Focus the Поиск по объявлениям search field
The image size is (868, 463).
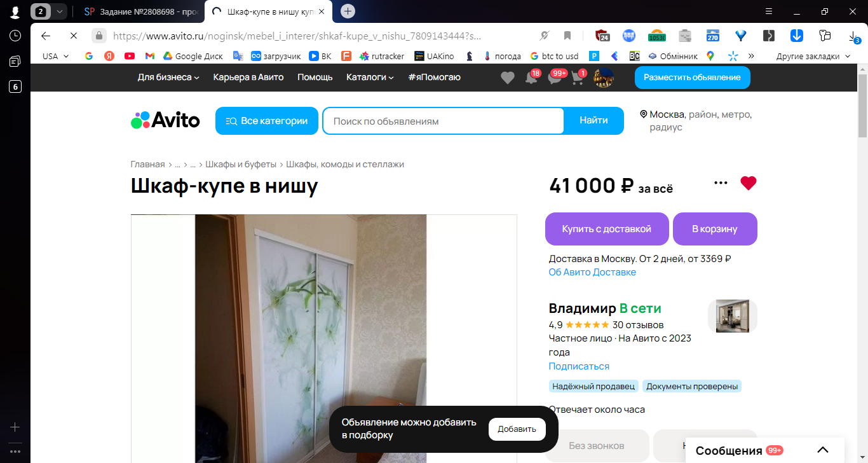point(443,121)
